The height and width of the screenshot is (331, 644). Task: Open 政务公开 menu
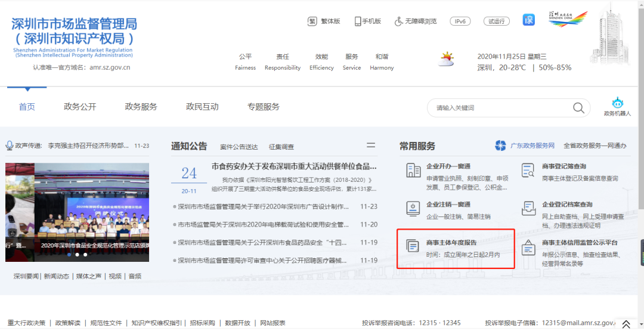(80, 107)
